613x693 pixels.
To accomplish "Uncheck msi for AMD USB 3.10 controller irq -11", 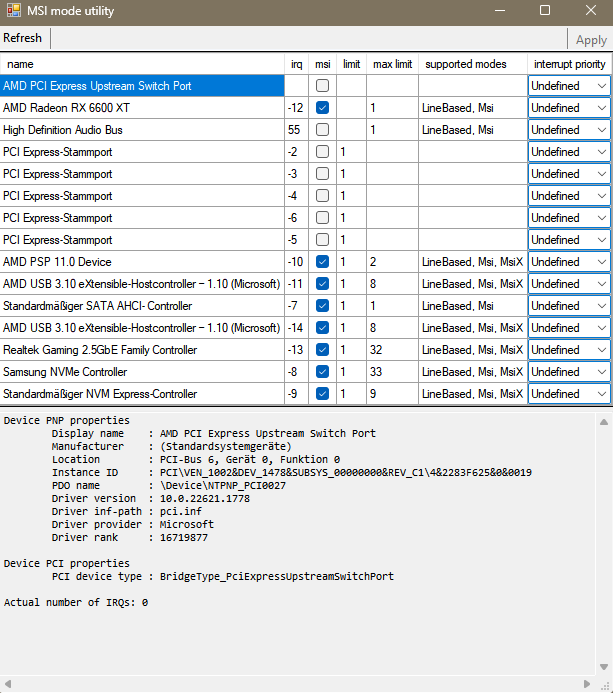I will pyautogui.click(x=323, y=284).
